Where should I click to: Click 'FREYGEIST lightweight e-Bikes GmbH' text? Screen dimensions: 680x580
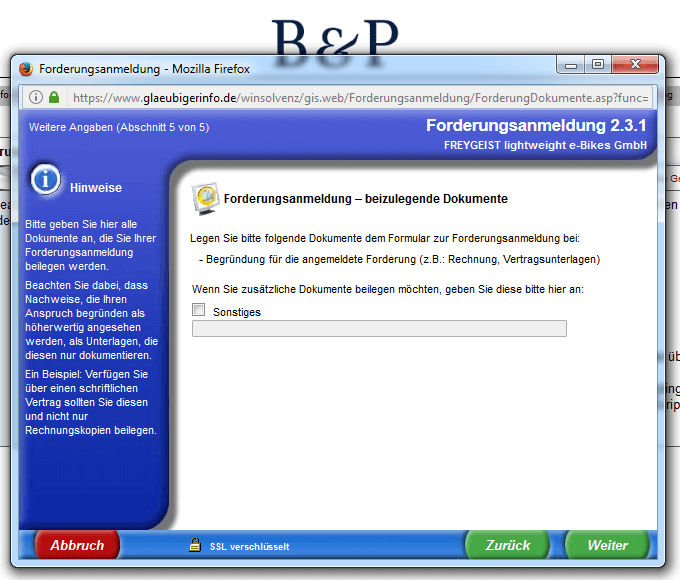click(x=545, y=145)
